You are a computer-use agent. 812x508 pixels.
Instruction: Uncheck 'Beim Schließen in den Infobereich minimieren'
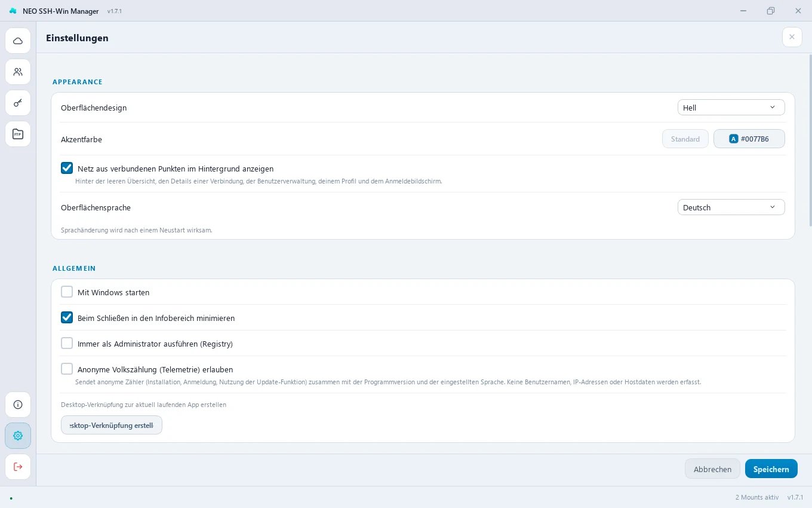point(67,318)
